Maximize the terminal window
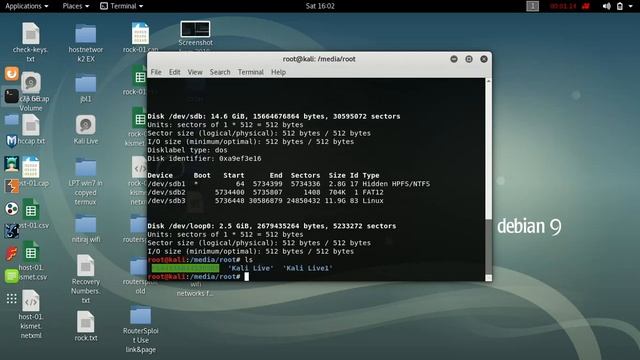This screenshot has height=360, width=640. click(x=469, y=59)
